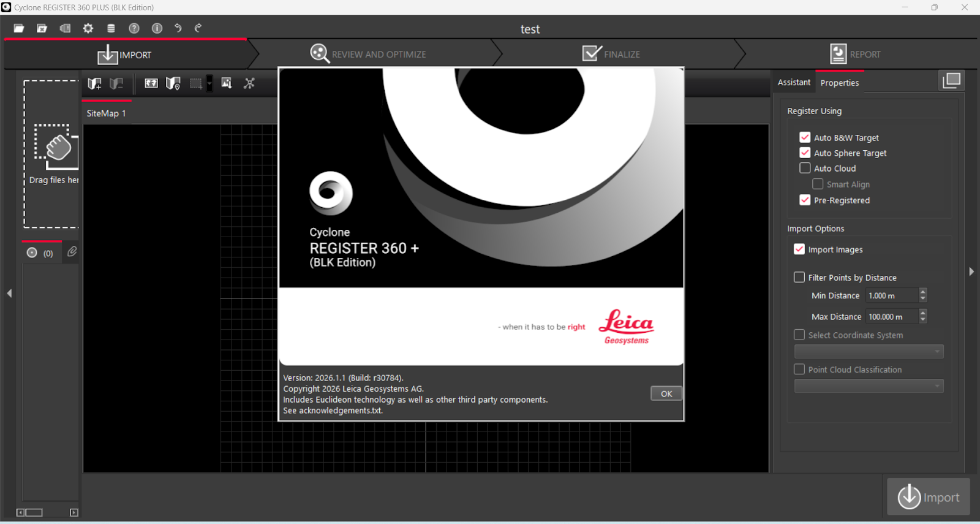Image resolution: width=980 pixels, height=524 pixels.
Task: Collapse right panel with right arrow
Action: click(x=971, y=271)
